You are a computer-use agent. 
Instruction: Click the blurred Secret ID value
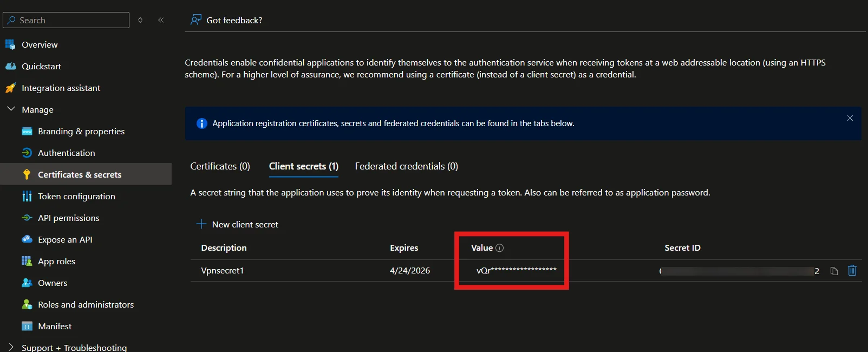pyautogui.click(x=739, y=271)
